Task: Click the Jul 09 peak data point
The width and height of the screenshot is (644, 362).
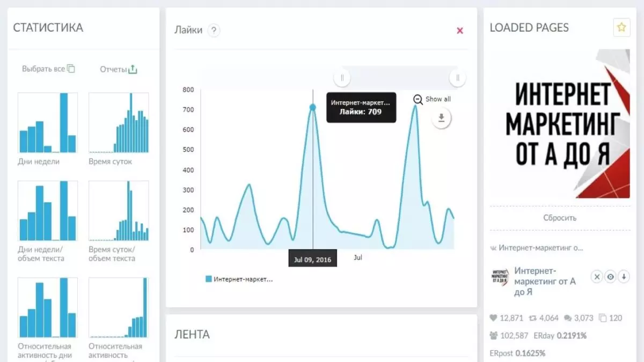Action: (313, 107)
